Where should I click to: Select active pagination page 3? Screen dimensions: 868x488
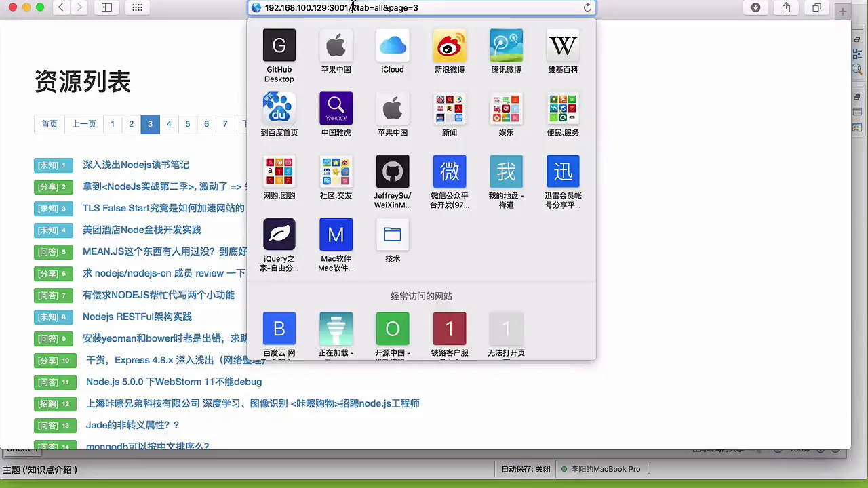pos(150,124)
